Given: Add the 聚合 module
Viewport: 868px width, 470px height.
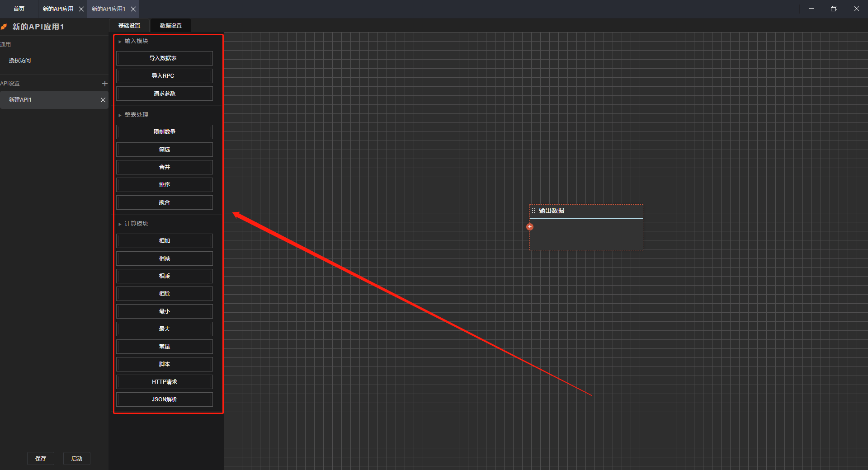Looking at the screenshot, I should [165, 202].
